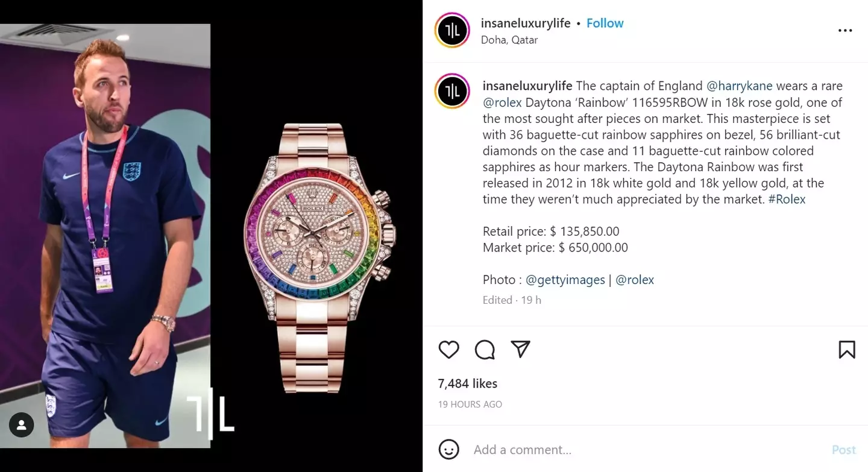
Task: Like the post with the heart icon
Action: tap(448, 350)
